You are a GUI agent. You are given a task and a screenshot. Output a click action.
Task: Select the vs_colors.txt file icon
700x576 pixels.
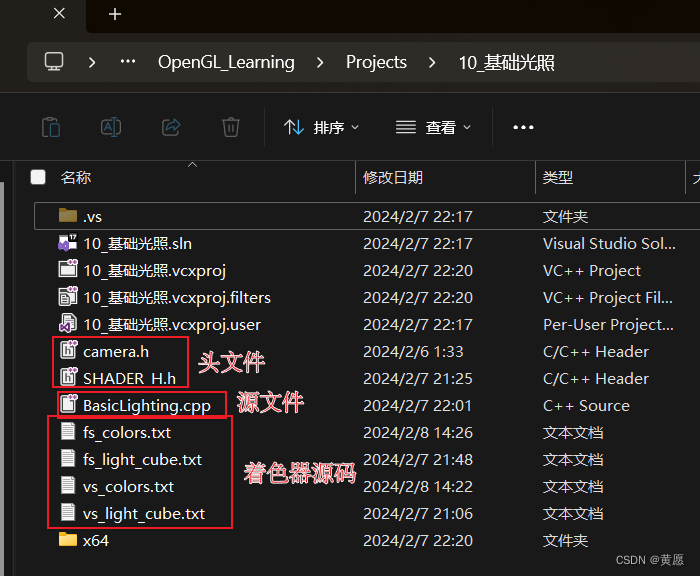point(68,485)
